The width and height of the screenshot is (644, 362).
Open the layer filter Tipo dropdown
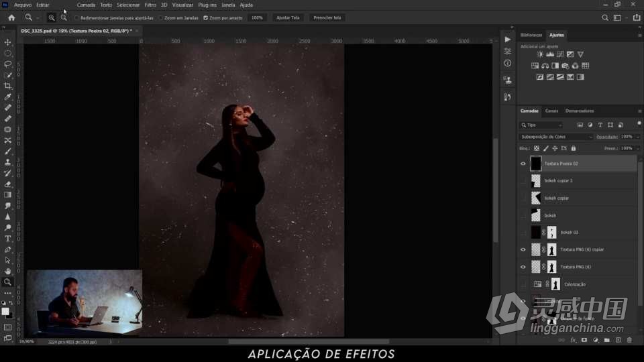coord(541,125)
